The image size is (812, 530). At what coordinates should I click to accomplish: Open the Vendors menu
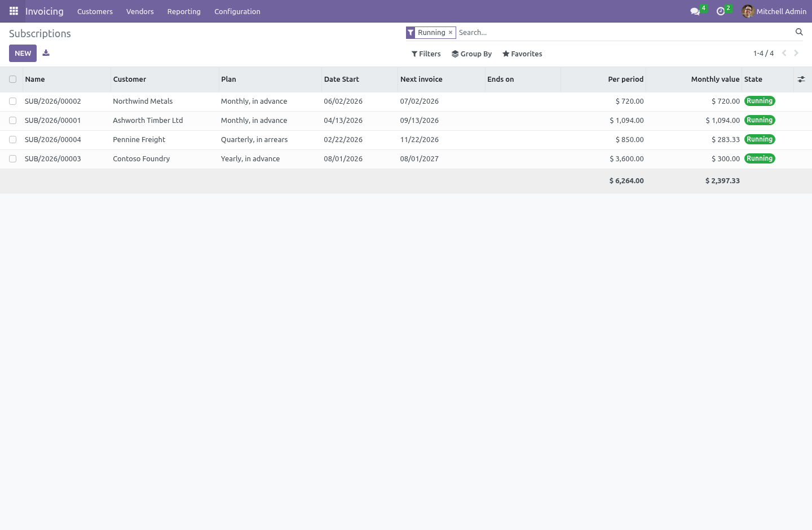coord(140,11)
